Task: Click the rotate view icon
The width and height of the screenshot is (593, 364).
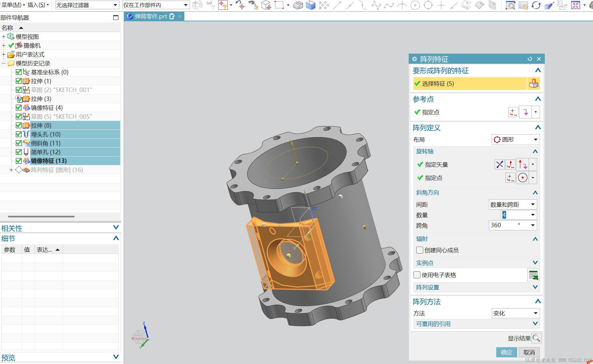Action: (536, 5)
